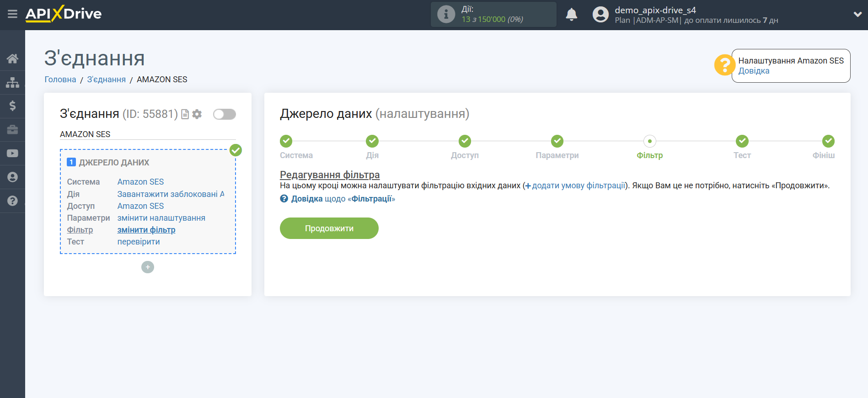Open the home icon in sidebar
The height and width of the screenshot is (398, 868).
point(12,58)
